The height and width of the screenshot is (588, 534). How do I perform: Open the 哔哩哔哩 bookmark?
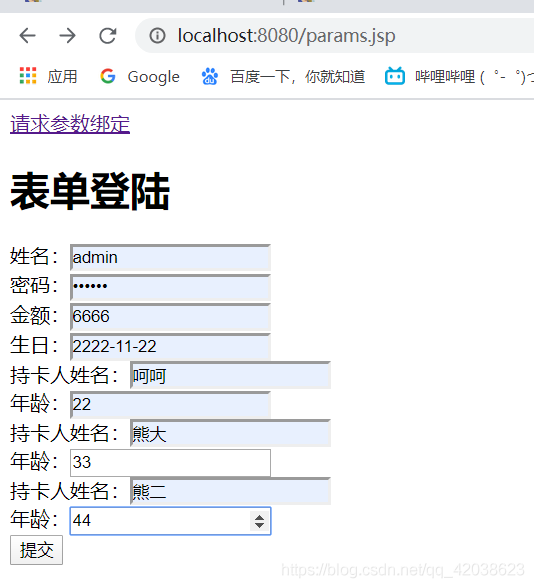pyautogui.click(x=459, y=76)
